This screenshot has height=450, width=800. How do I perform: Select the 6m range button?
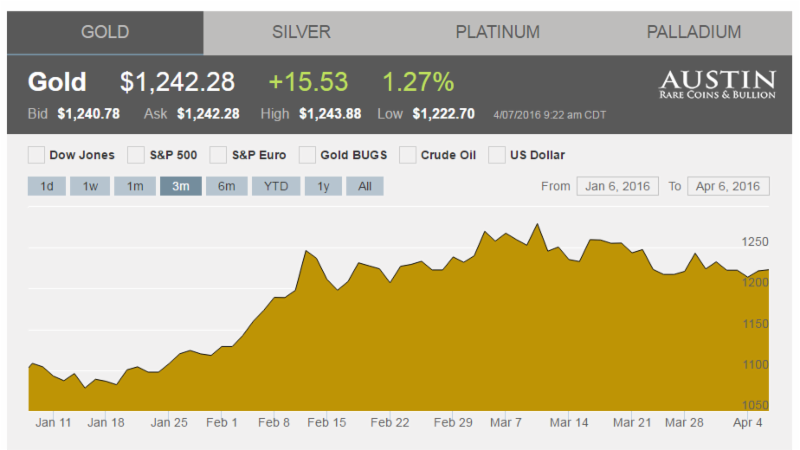coord(226,186)
